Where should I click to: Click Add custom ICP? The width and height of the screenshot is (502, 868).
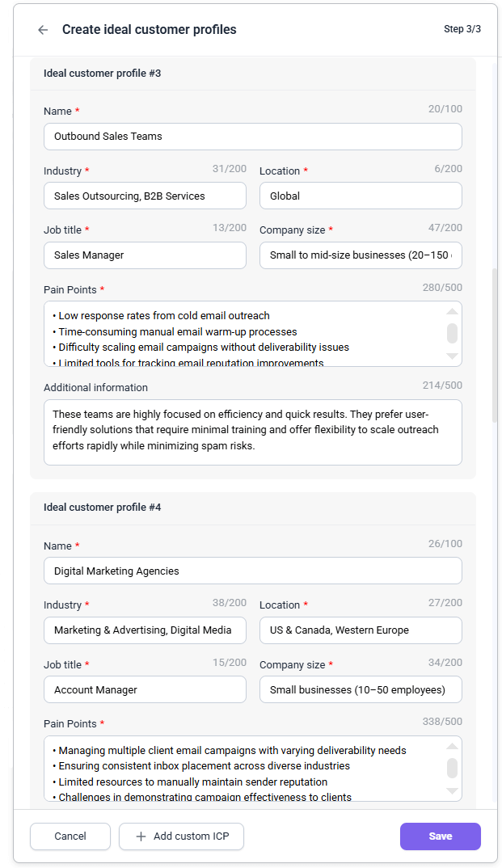[x=181, y=836]
